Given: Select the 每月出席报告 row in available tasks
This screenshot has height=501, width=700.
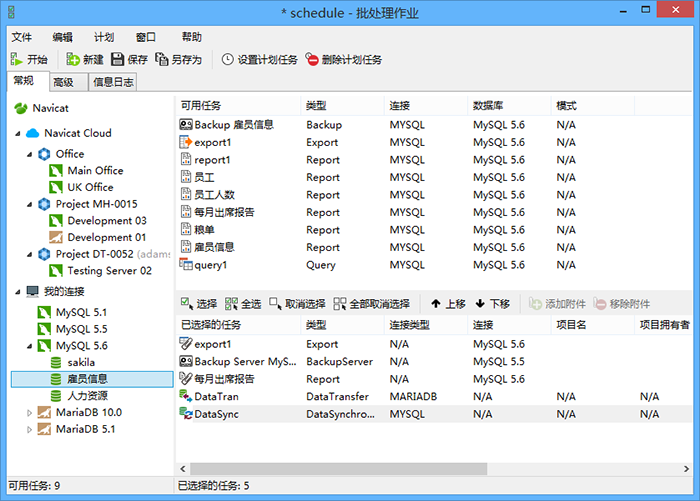Looking at the screenshot, I should point(434,212).
